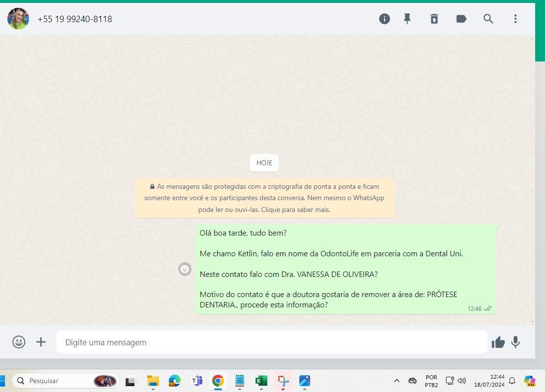Viewport: 545px width, 392px height.
Task: Open the Photos app in the taskbar
Action: [x=305, y=381]
